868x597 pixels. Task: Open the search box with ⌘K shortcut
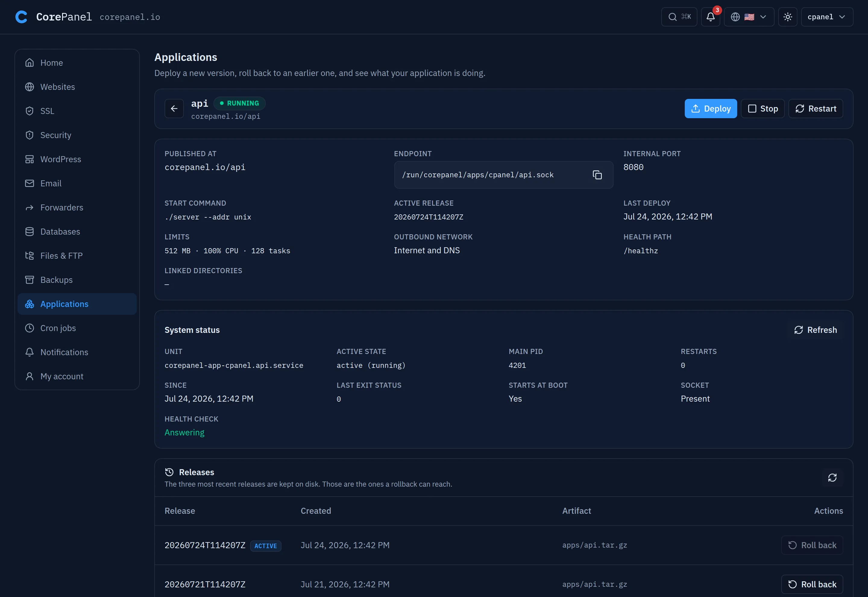coord(679,17)
